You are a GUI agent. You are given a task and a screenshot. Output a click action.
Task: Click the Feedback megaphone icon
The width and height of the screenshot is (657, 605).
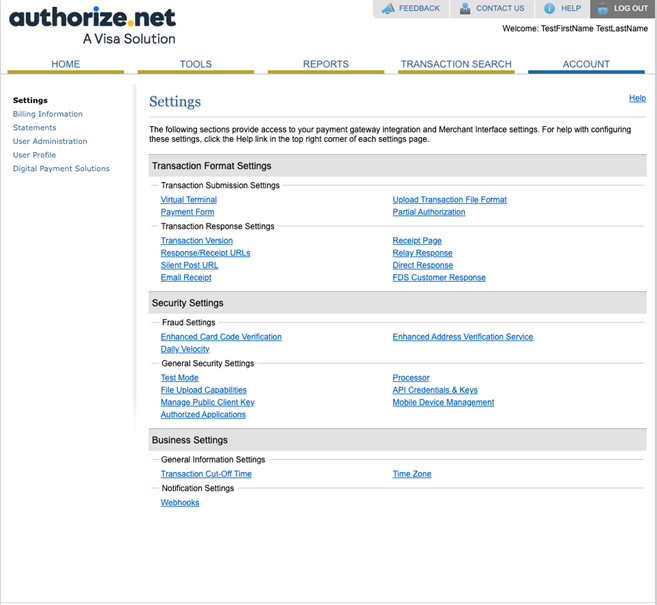(x=388, y=9)
